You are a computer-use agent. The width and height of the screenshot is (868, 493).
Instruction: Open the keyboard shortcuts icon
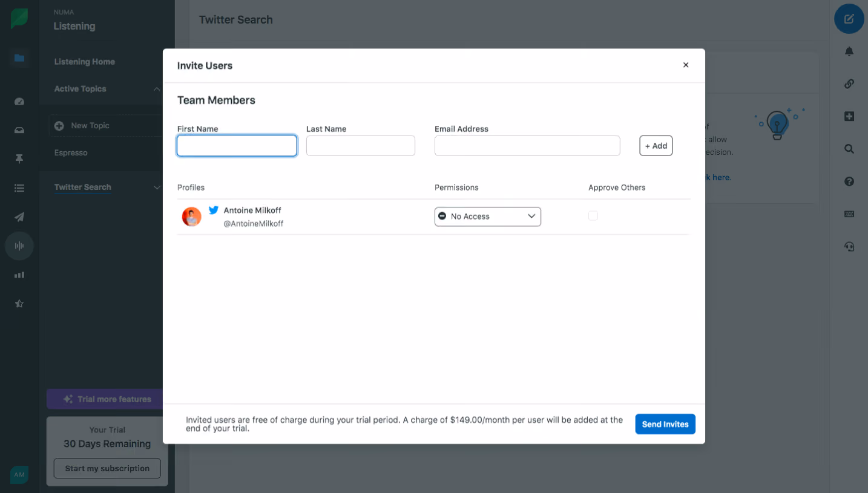click(849, 214)
